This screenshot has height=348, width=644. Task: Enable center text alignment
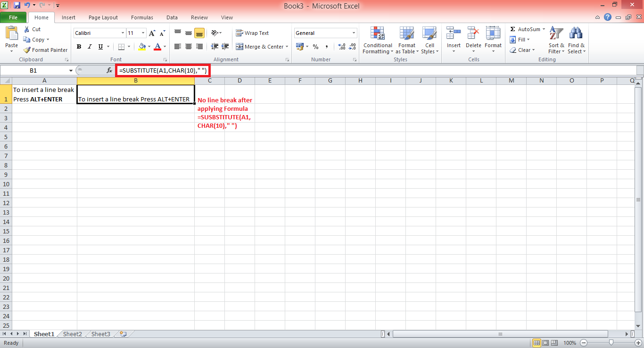(x=188, y=46)
